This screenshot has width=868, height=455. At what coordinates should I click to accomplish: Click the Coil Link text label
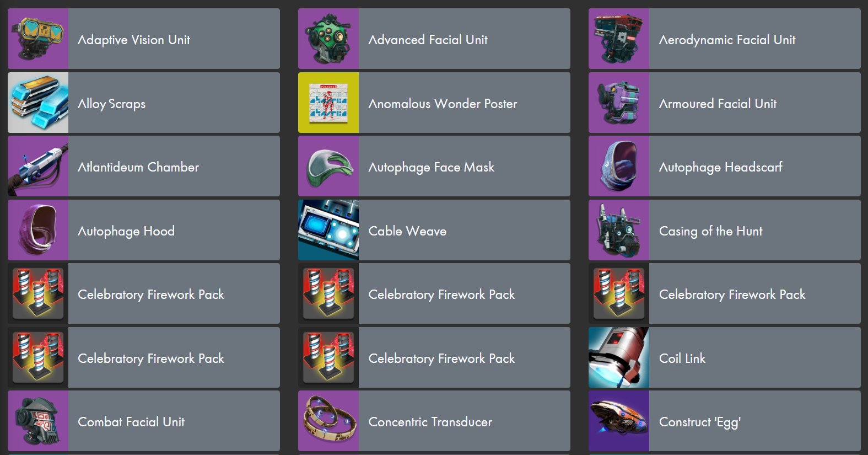pyautogui.click(x=682, y=358)
